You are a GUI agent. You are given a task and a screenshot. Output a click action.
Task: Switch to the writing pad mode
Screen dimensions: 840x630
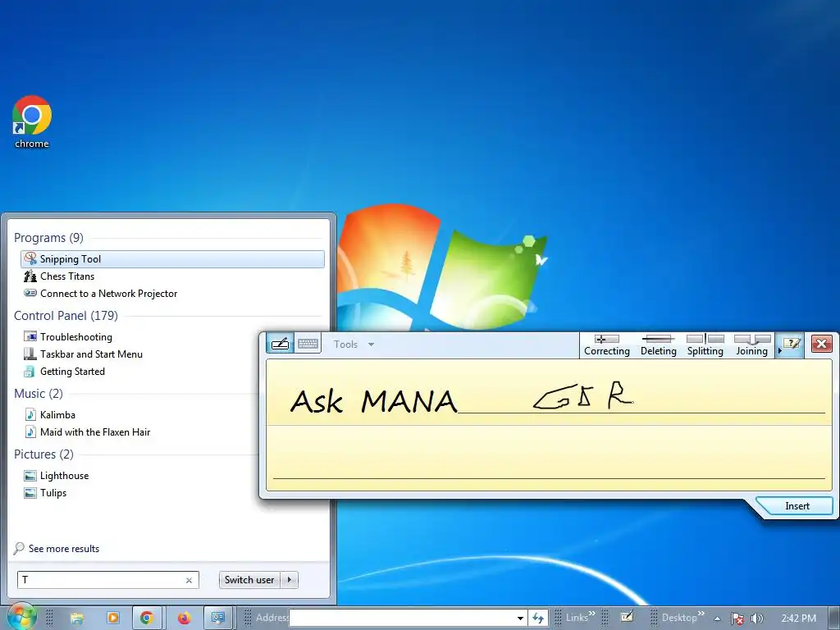[x=281, y=344]
